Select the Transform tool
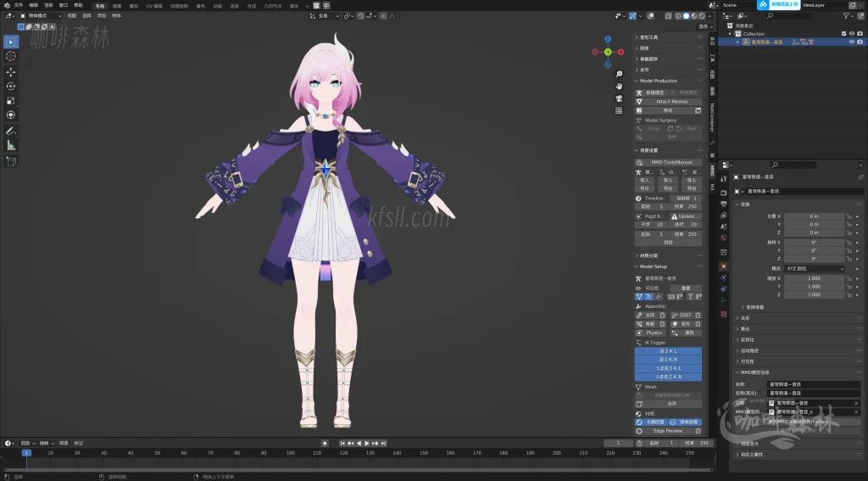 pos(10,115)
